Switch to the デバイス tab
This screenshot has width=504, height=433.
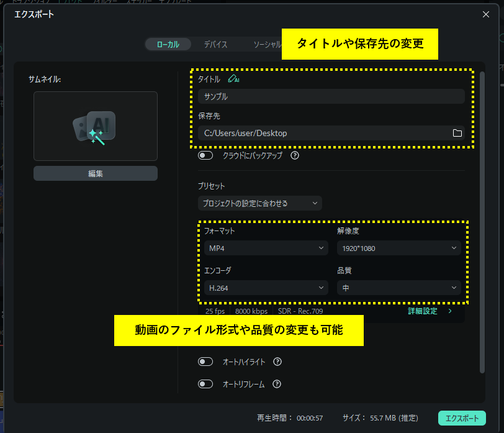click(215, 44)
